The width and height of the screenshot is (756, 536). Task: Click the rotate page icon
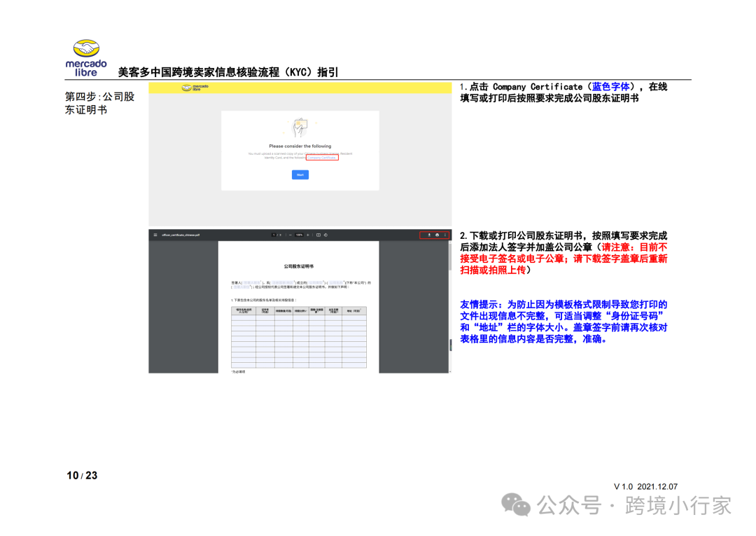(x=325, y=235)
